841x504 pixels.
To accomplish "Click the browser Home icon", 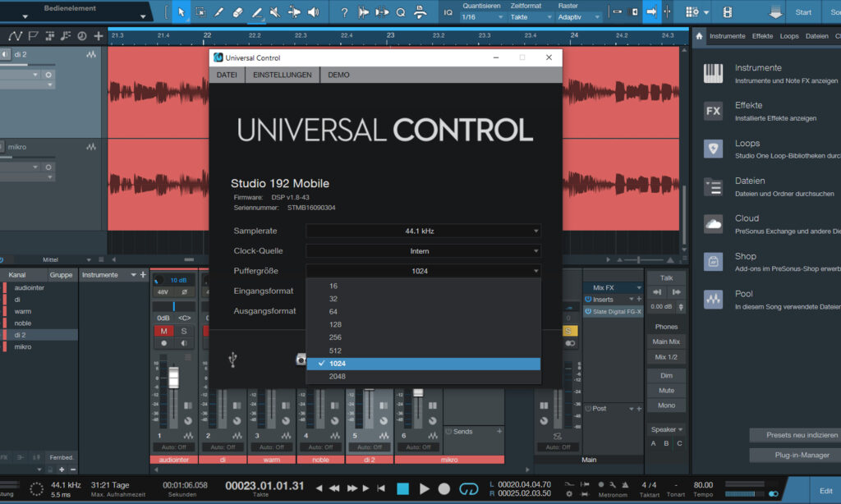I will click(x=699, y=36).
